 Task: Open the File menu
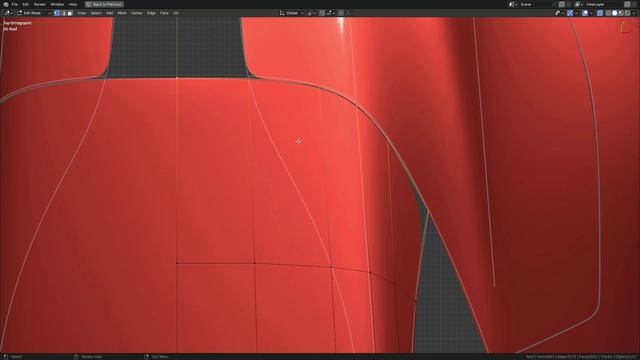15,4
